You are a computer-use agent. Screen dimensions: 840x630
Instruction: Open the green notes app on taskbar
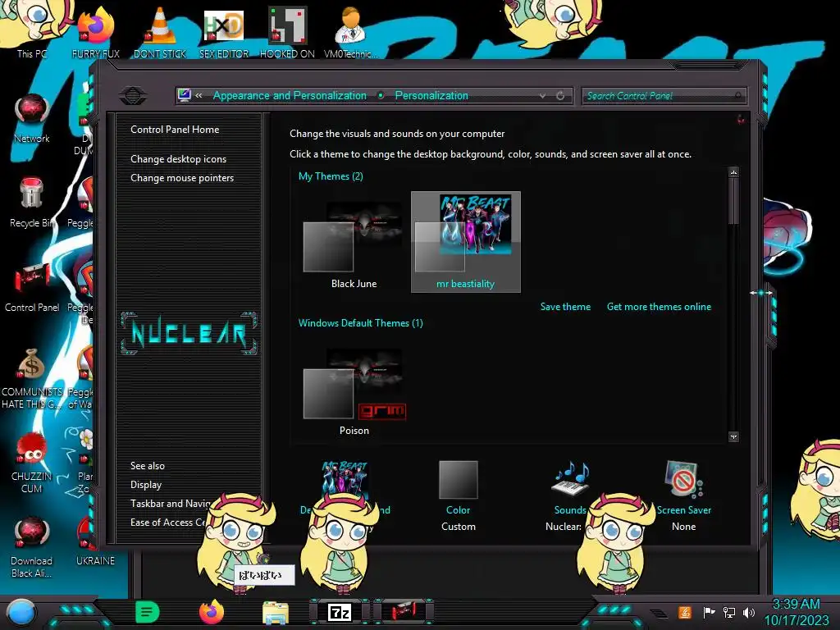coord(148,612)
